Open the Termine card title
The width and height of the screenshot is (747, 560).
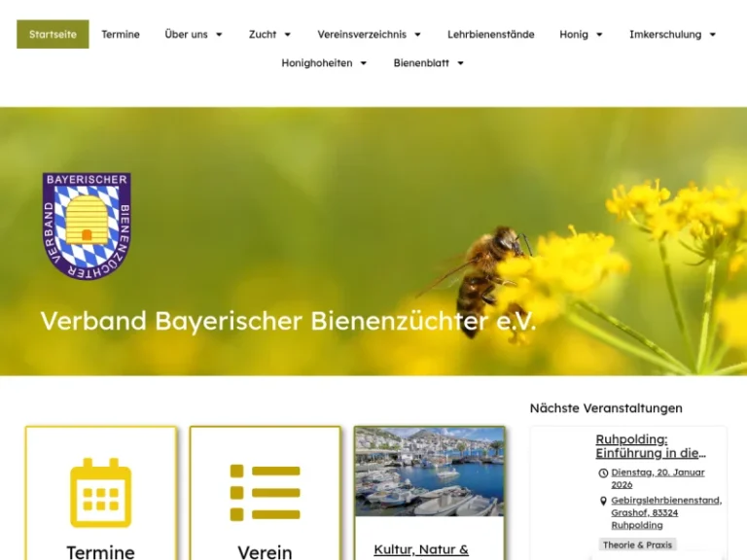[100, 552]
